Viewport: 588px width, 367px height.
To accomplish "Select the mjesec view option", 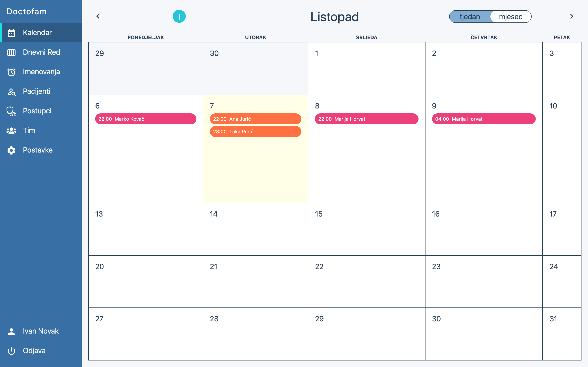I will tap(510, 17).
